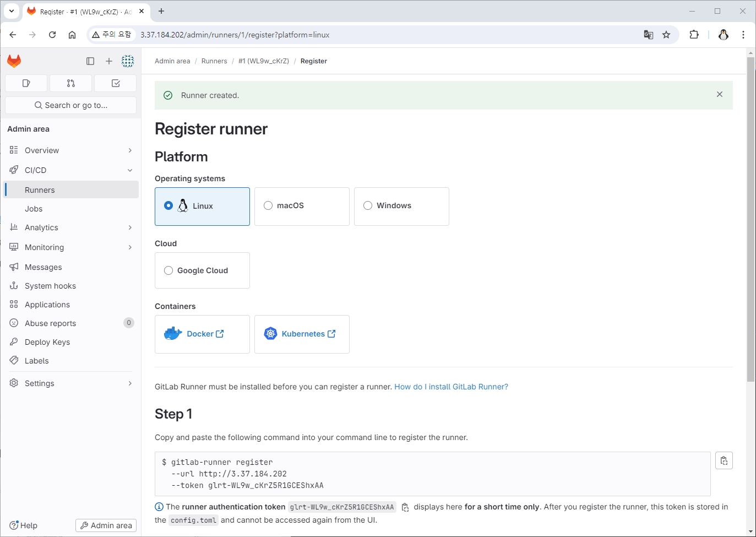
Task: Open the to-do list shortcut icon
Action: click(116, 83)
